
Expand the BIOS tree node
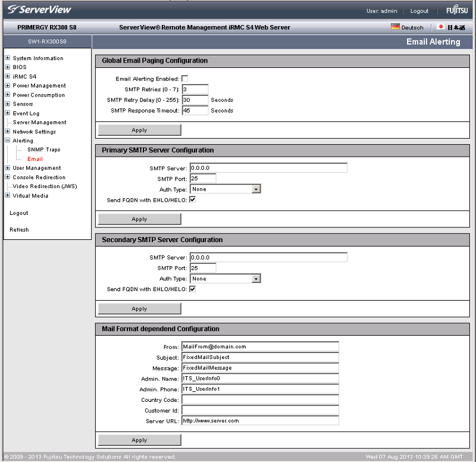coord(8,67)
